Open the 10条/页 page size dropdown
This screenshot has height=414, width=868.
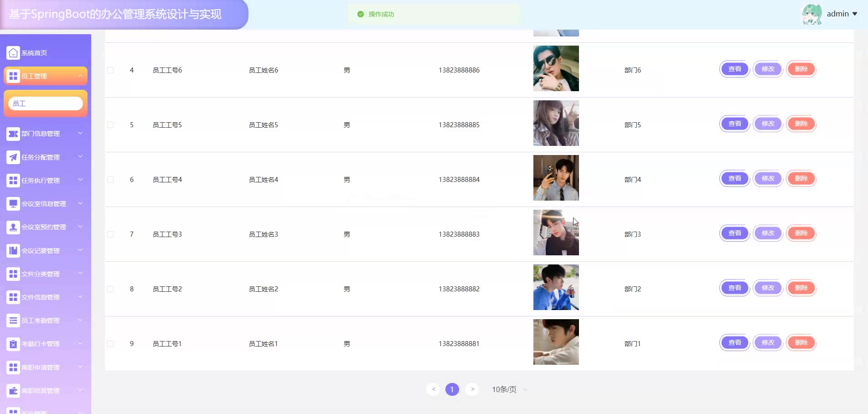509,389
